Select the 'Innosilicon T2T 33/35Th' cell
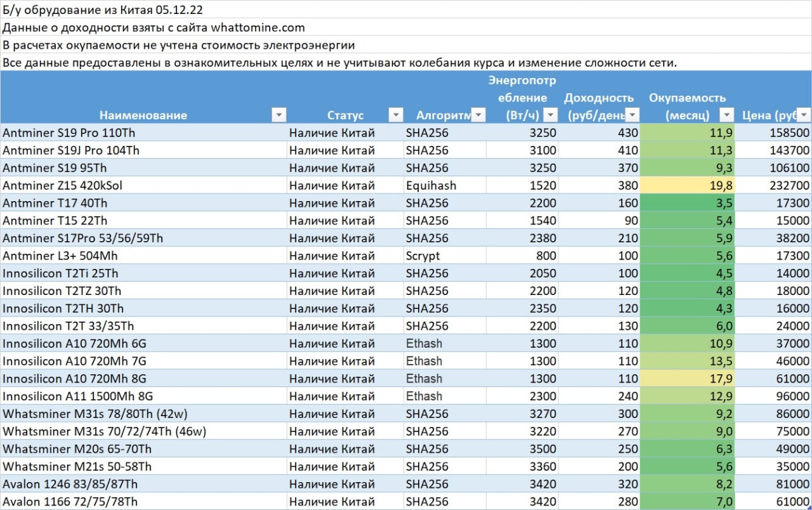This screenshot has height=510, width=812. (x=143, y=326)
